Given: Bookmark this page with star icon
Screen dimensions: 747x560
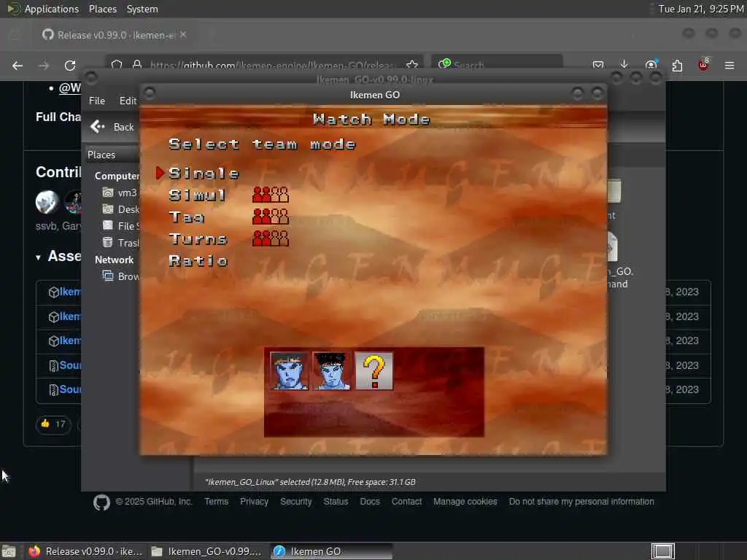Looking at the screenshot, I should tap(412, 65).
